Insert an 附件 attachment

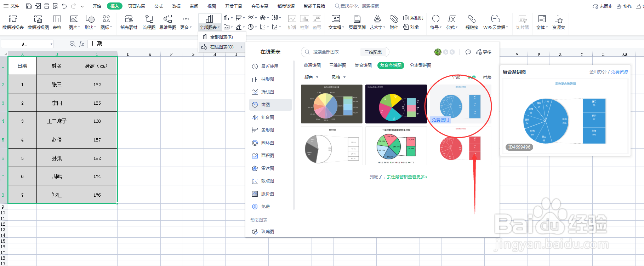point(394,22)
